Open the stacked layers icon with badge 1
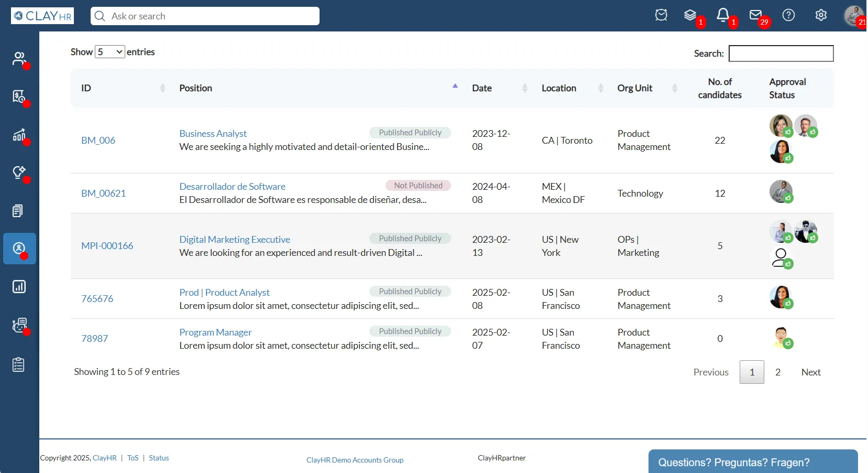This screenshot has height=473, width=868. click(x=690, y=15)
